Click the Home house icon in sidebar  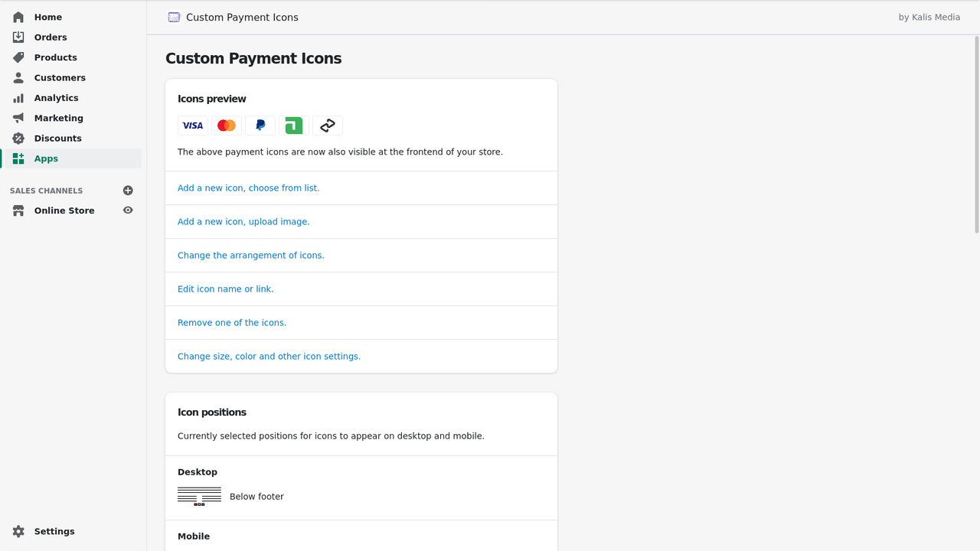18,17
